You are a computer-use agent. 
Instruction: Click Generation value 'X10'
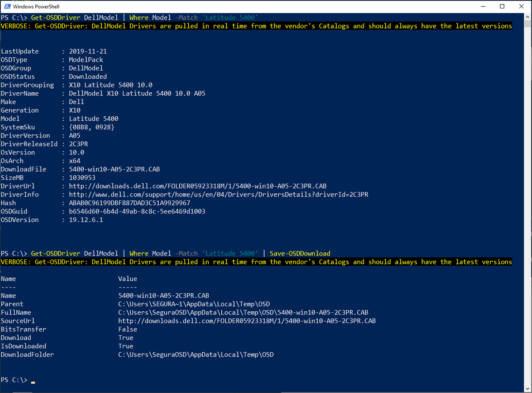[x=74, y=110]
